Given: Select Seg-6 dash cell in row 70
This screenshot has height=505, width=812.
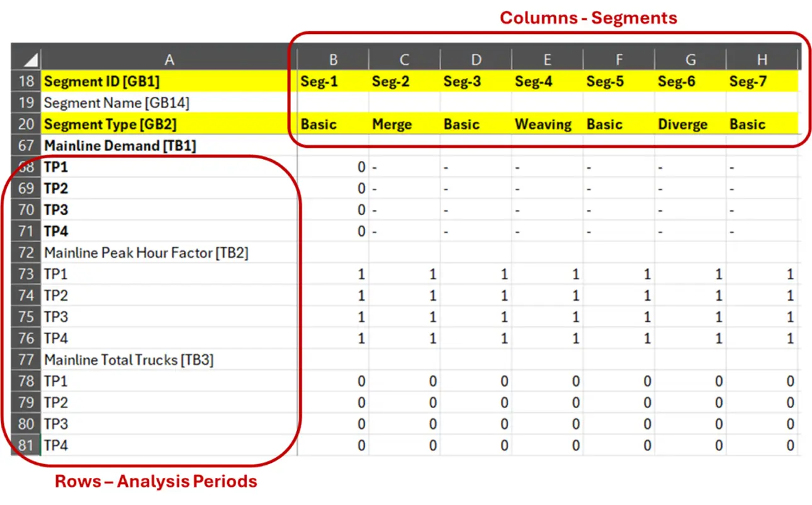Looking at the screenshot, I should coord(690,209).
